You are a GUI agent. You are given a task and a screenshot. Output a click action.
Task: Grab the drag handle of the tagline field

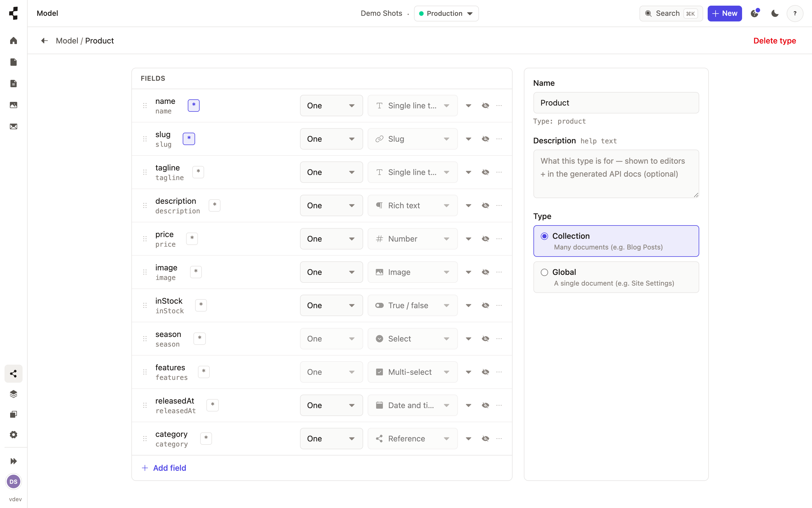click(145, 172)
